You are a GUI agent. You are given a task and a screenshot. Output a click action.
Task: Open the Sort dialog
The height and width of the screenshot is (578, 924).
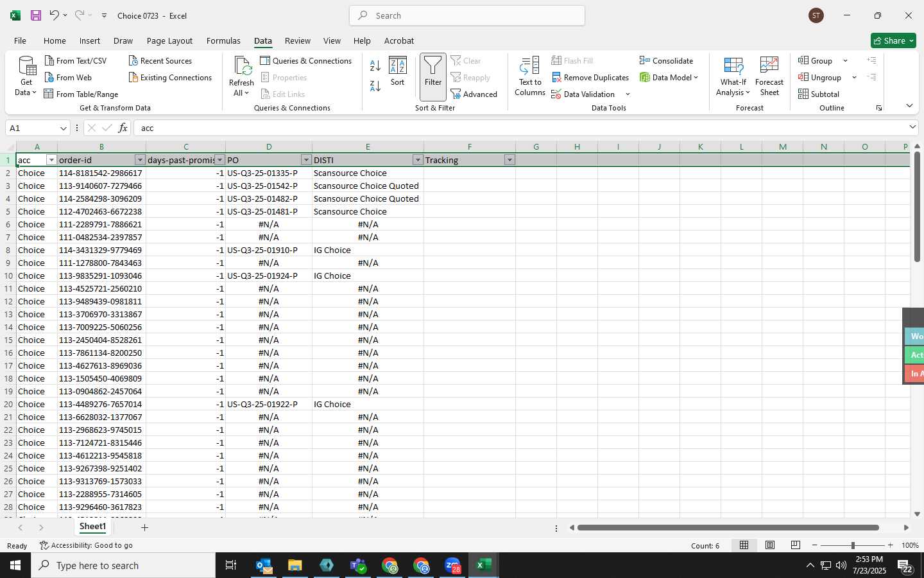coord(398,71)
